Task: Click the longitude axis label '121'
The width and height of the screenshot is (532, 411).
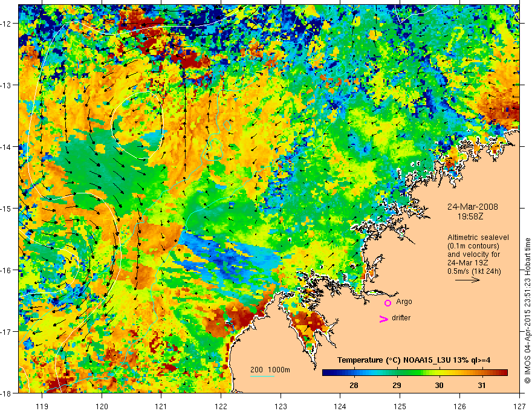Action: pos(161,406)
